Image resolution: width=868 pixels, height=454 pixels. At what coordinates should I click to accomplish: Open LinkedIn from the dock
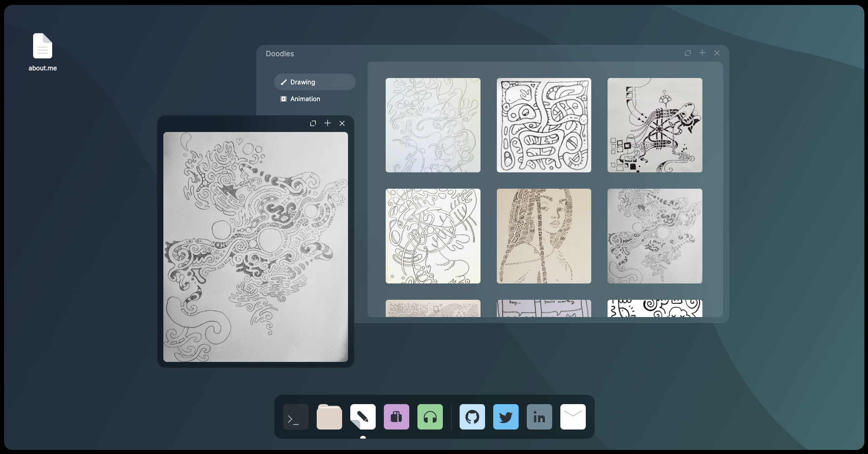coord(539,417)
